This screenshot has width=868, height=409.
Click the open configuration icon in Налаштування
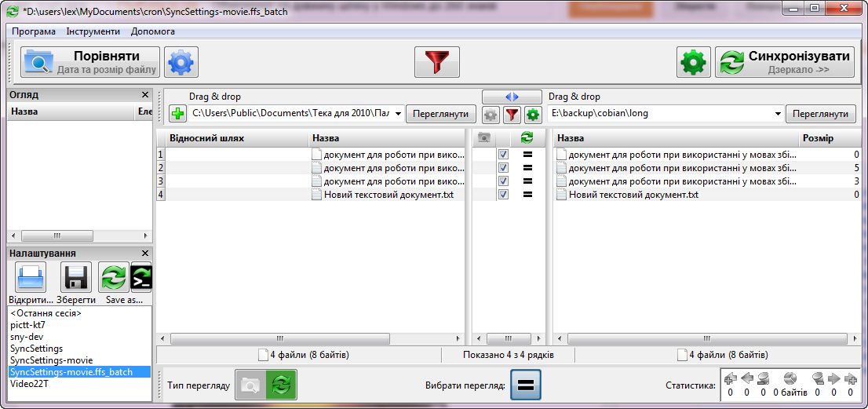[x=31, y=278]
